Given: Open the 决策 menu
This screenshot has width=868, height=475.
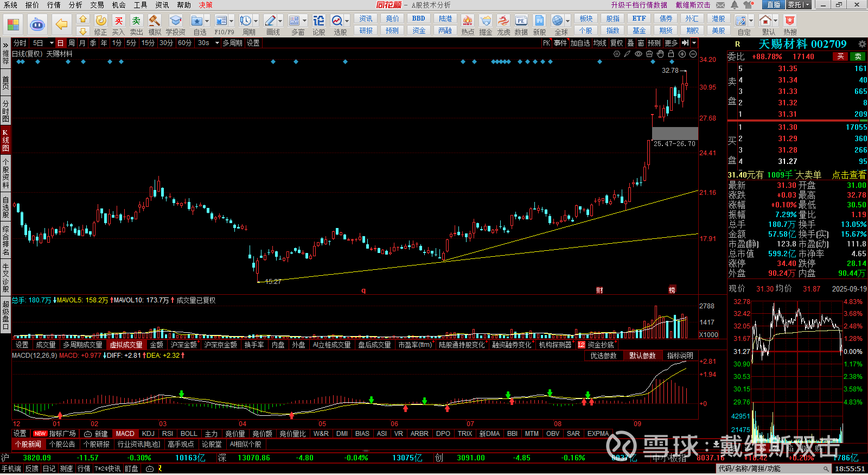Looking at the screenshot, I should pyautogui.click(x=206, y=5).
